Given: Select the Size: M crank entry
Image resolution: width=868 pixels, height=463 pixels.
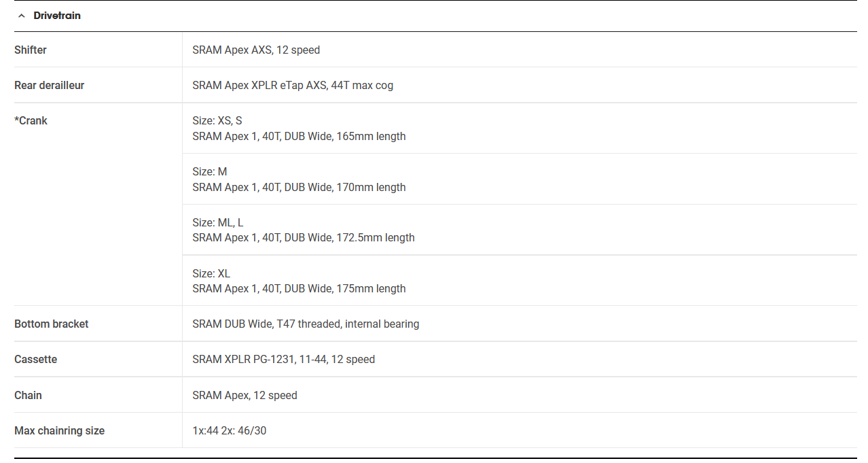Looking at the screenshot, I should pyautogui.click(x=210, y=171).
